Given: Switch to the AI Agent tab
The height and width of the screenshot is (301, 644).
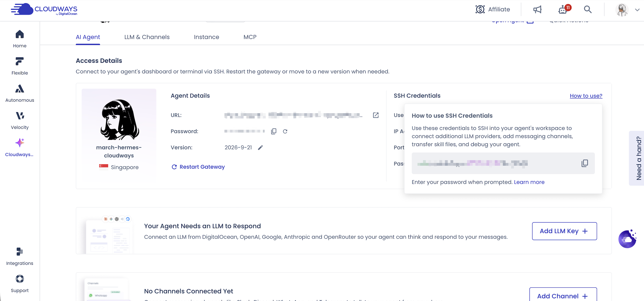Looking at the screenshot, I should 88,37.
